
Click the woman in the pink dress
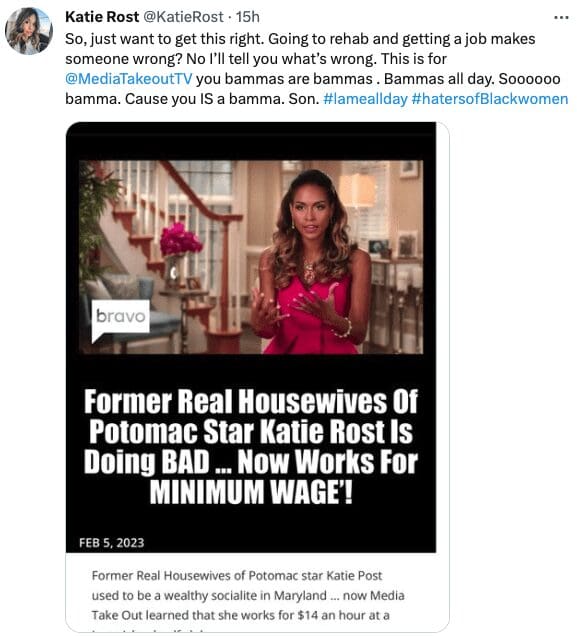point(311,264)
